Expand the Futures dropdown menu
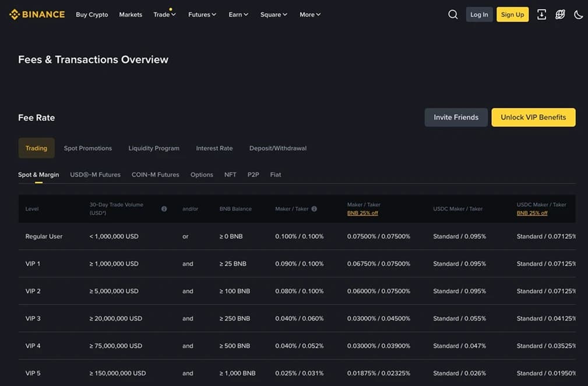The image size is (588, 386). (x=202, y=15)
